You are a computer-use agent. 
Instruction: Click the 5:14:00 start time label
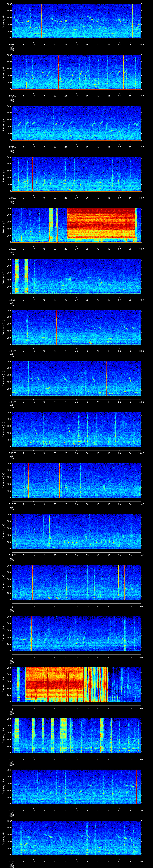pyautogui.click(x=12, y=708)
